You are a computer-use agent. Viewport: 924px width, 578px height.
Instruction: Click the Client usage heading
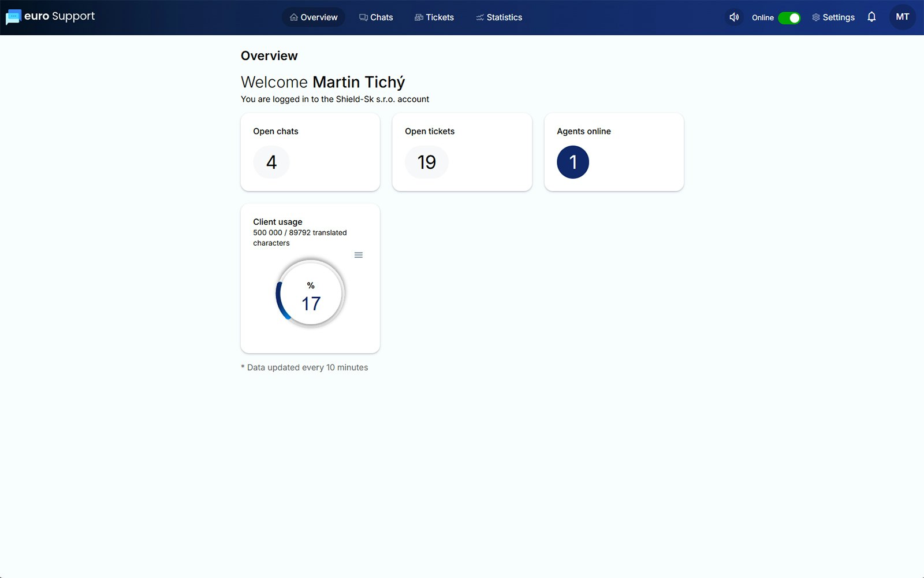[x=278, y=222]
